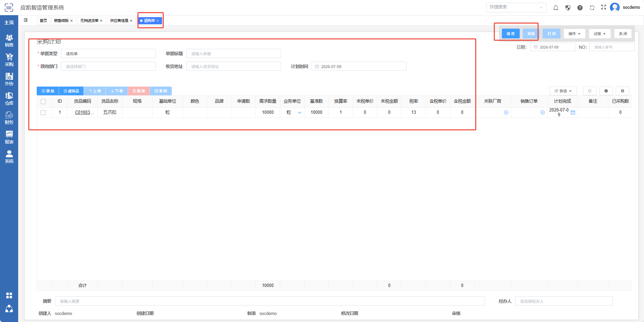Tick the checkbox for row 1
Viewport: 644px width, 322px height.
click(x=43, y=112)
